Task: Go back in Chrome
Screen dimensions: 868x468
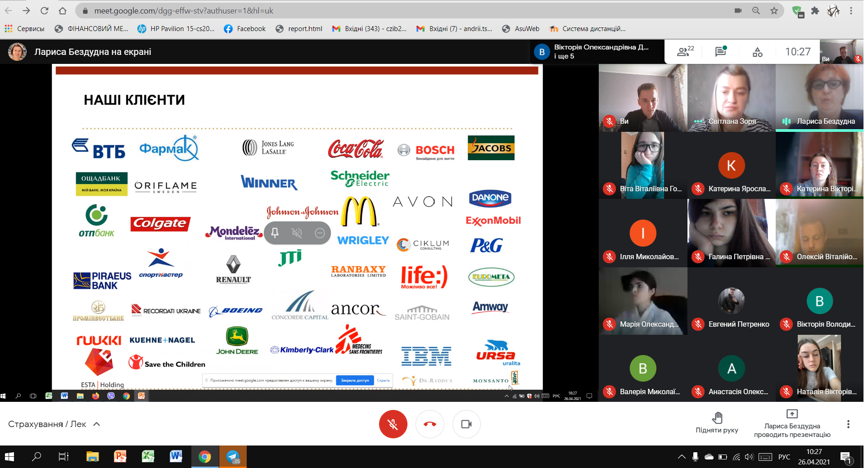Action: pos(9,10)
